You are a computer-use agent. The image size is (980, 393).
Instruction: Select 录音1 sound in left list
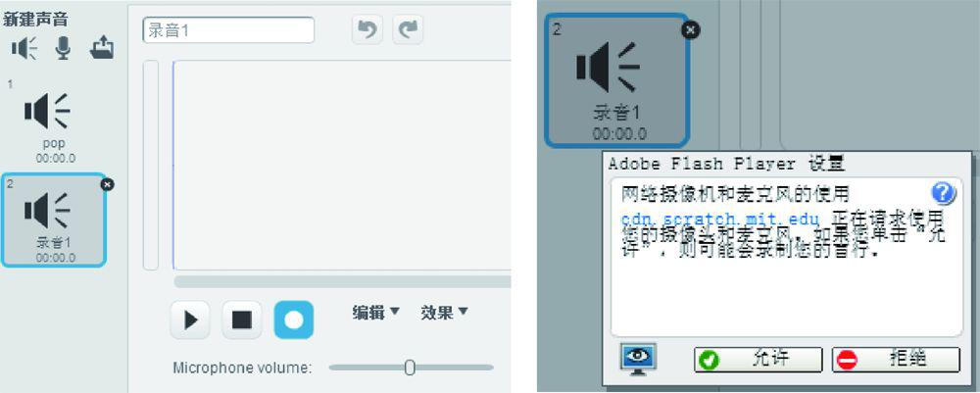[x=54, y=220]
